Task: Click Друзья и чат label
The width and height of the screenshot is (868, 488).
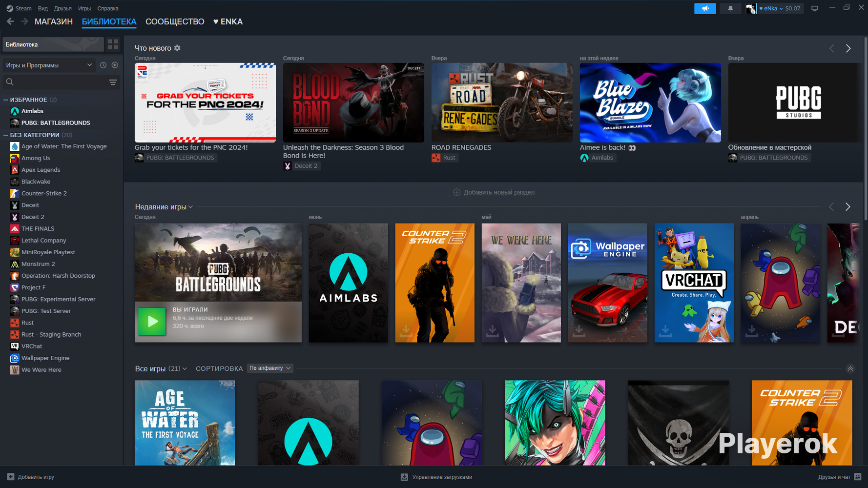Action: [x=834, y=477]
